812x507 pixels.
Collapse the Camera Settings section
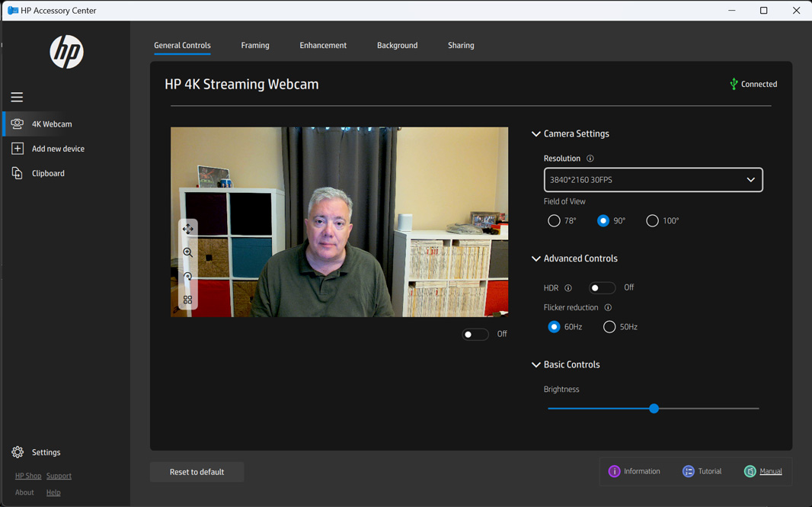coord(536,133)
